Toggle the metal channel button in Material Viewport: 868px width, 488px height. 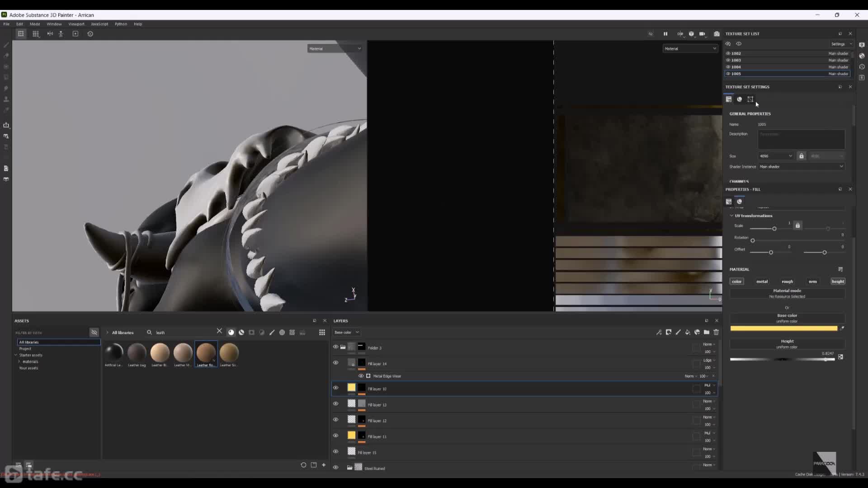pos(762,282)
